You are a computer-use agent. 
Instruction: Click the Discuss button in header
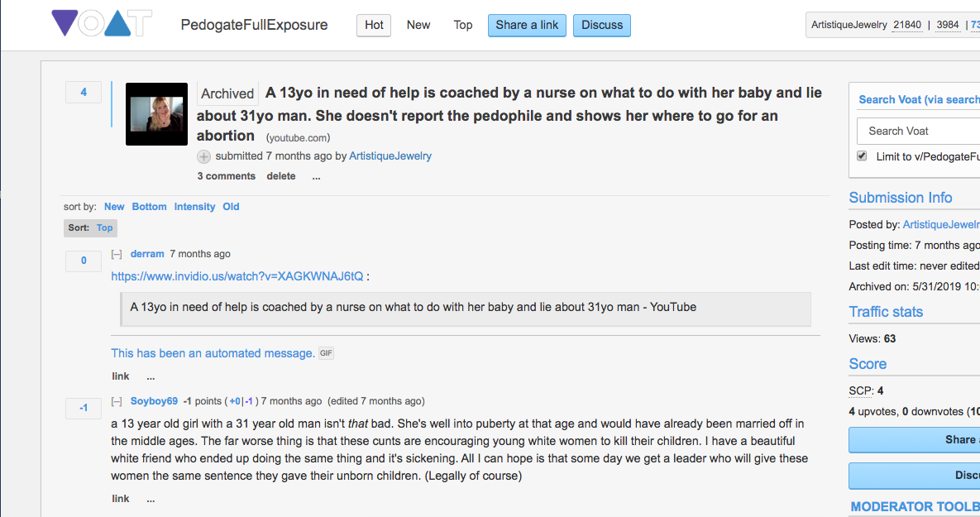(602, 25)
